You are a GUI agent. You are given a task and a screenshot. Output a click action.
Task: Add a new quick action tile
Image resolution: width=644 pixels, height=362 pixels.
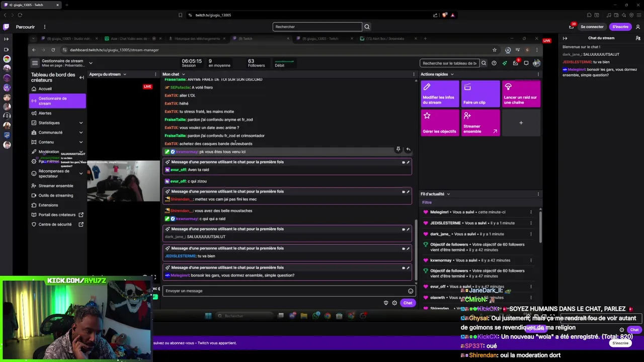pos(521,123)
